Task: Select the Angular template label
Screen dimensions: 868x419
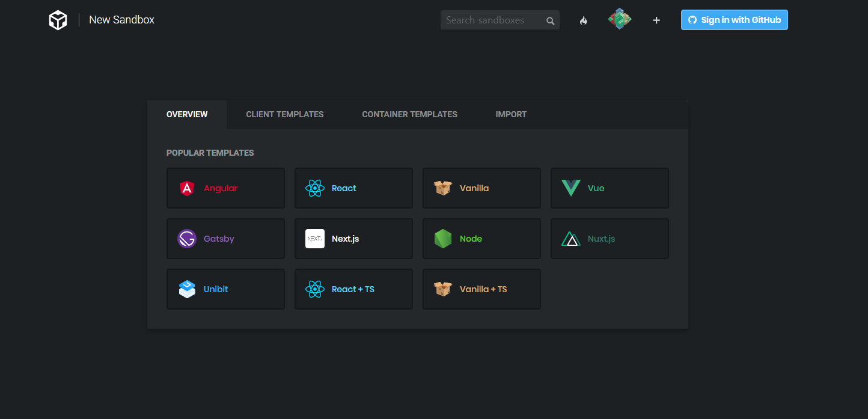Action: tap(221, 188)
